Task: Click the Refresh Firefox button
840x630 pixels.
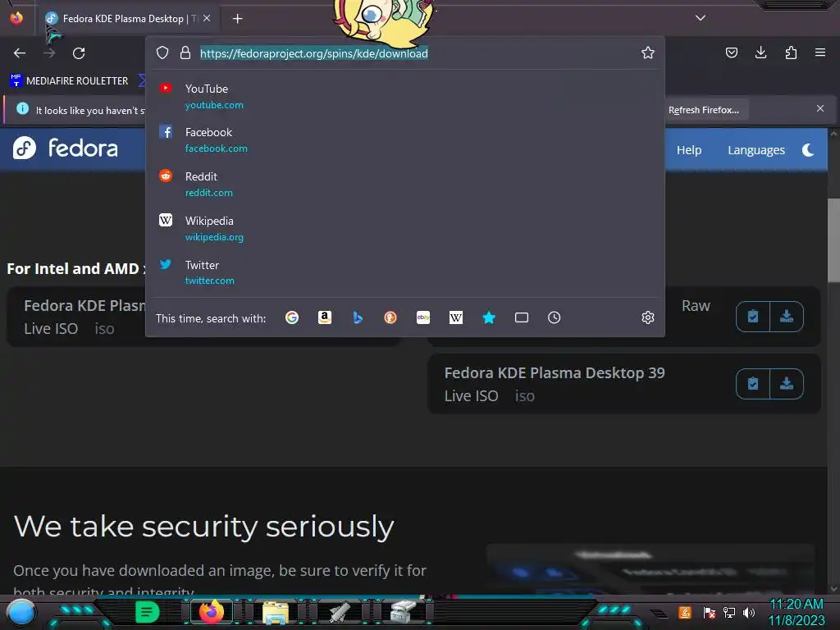Action: point(703,110)
